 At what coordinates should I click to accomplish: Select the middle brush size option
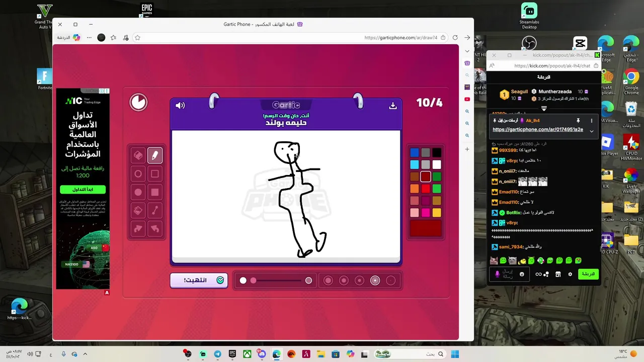tap(359, 281)
